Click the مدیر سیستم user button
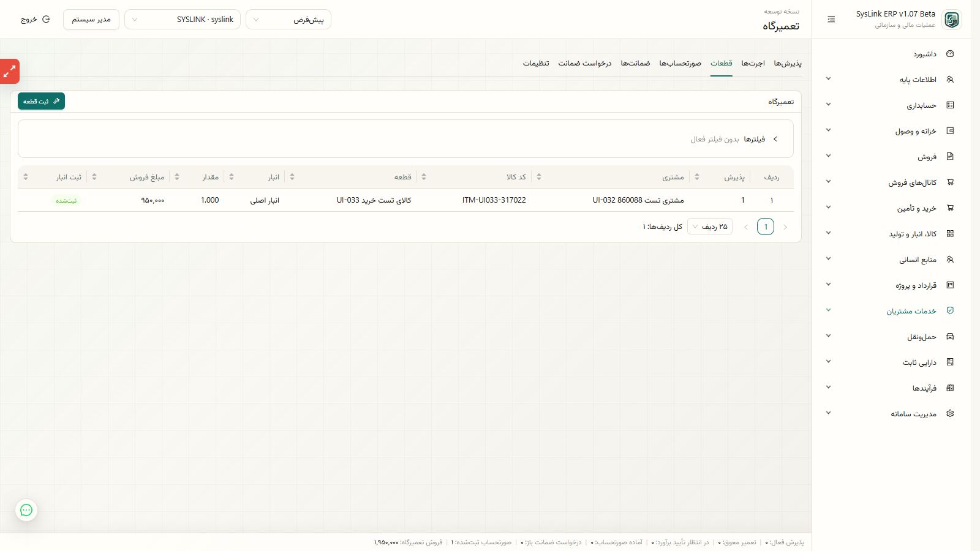The height and width of the screenshot is (551, 980). coord(91,20)
